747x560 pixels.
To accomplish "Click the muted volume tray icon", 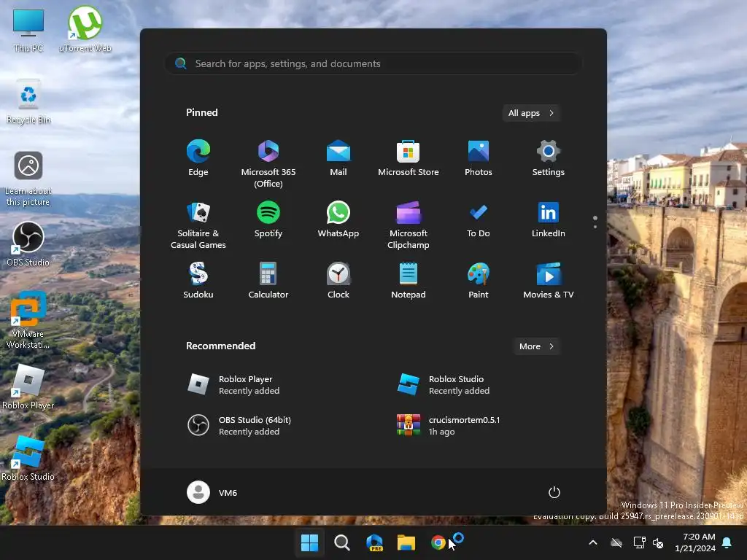I will (x=658, y=542).
